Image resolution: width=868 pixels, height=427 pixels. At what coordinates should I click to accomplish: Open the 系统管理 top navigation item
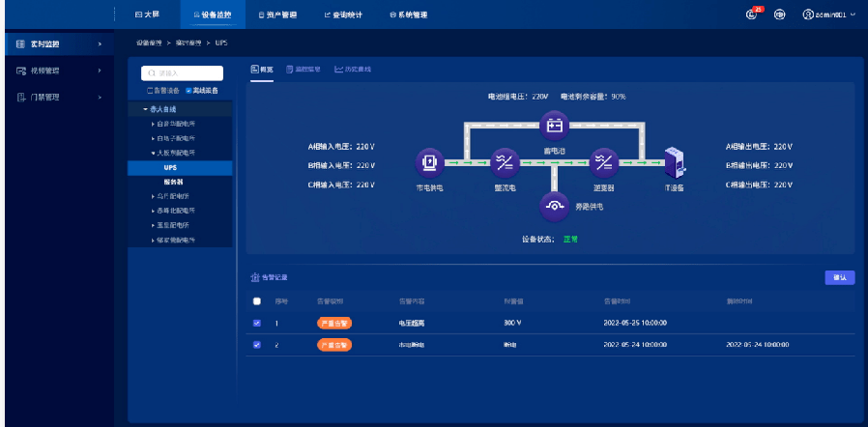409,14
